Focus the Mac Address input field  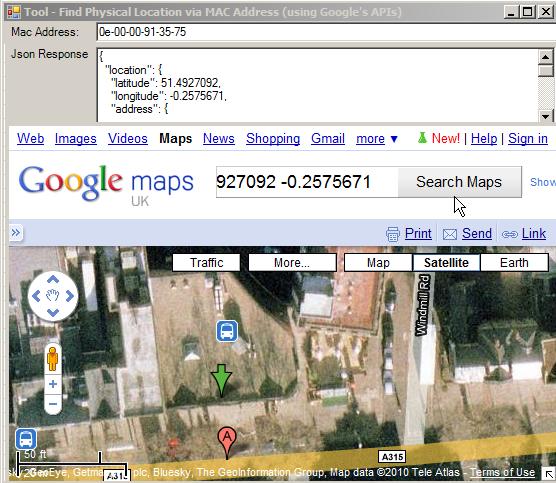tap(326, 32)
